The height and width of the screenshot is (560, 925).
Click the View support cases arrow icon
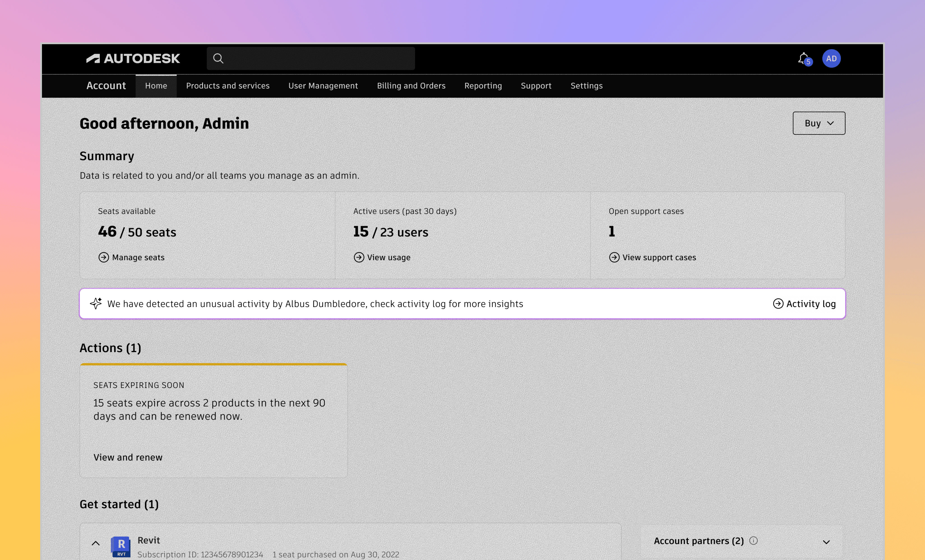pos(614,257)
